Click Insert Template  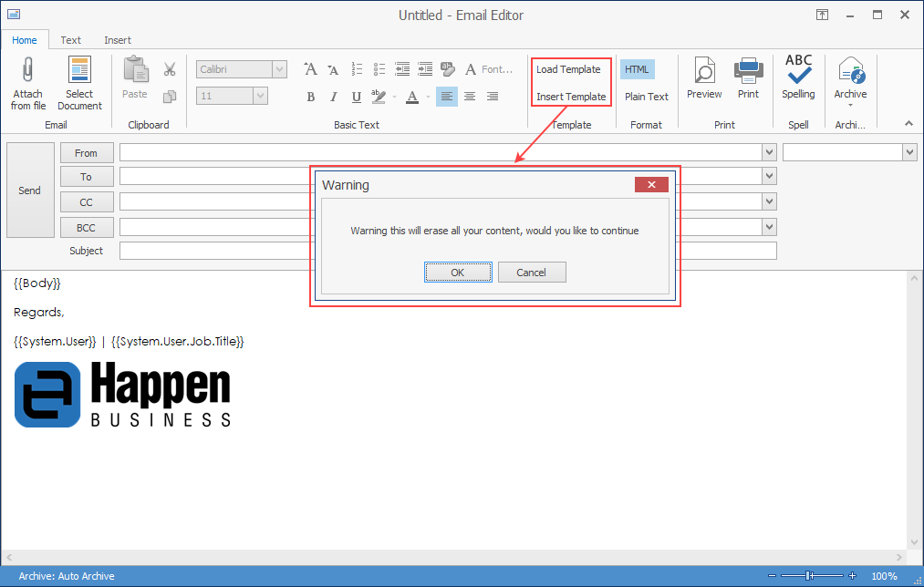571,97
